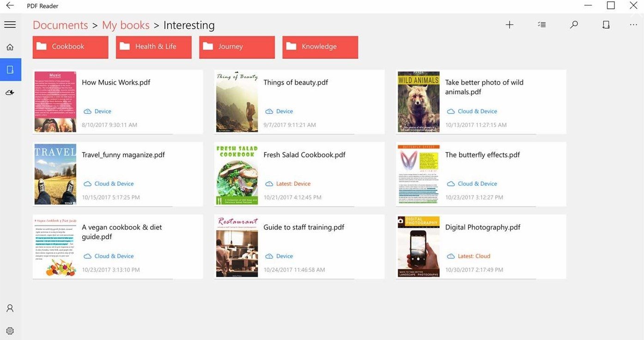Open the Travel magazine cover thumbnail
The image size is (644, 340).
pos(55,174)
